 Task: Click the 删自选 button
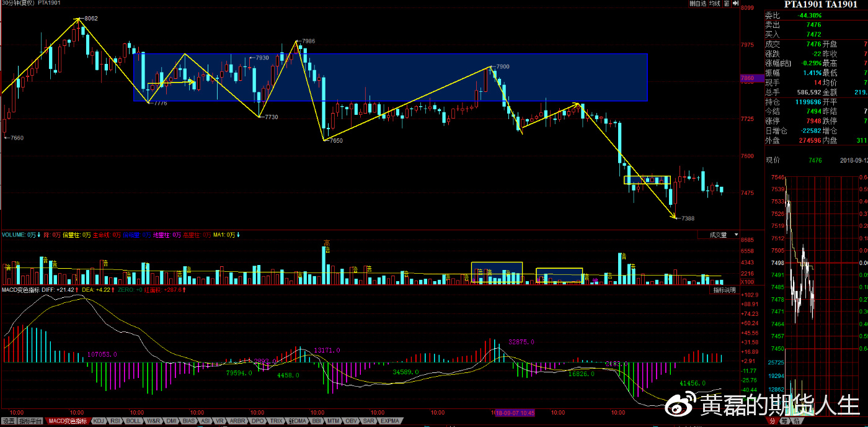click(699, 4)
